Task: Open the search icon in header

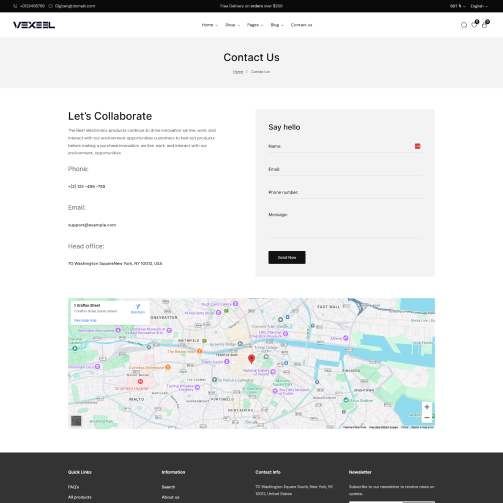Action: pos(464,25)
